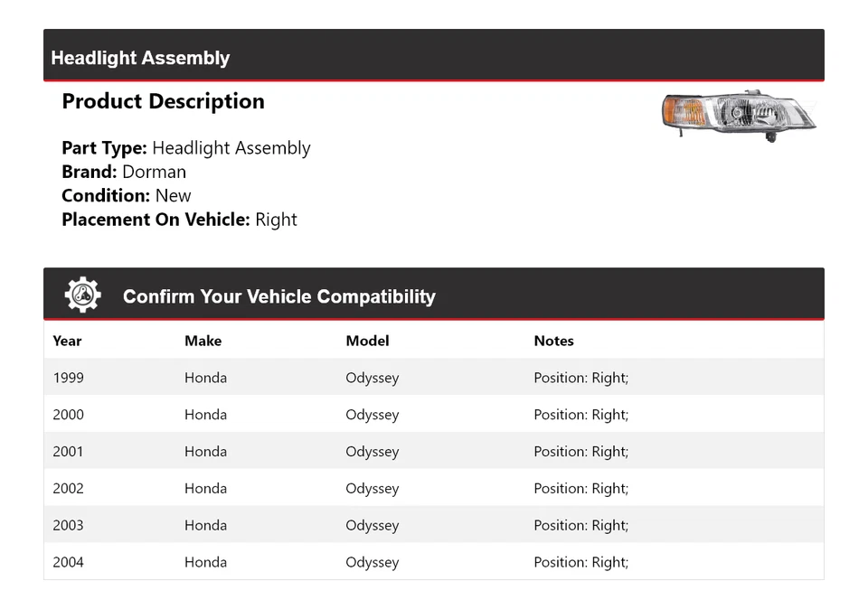Click the Product Description heading

[x=163, y=101]
